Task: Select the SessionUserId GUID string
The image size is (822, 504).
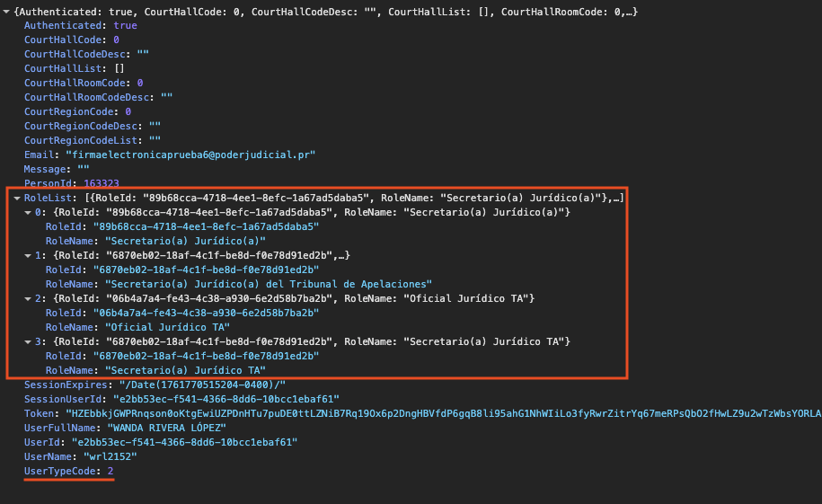Action: point(225,399)
